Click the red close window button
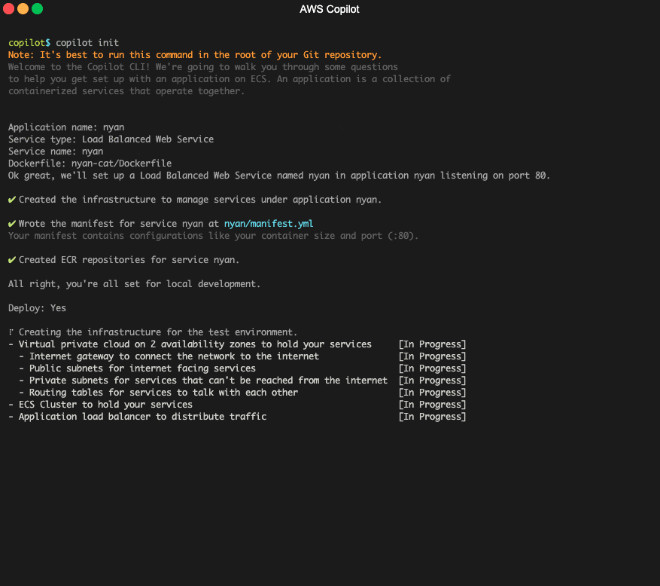This screenshot has height=586, width=660. (8, 8)
